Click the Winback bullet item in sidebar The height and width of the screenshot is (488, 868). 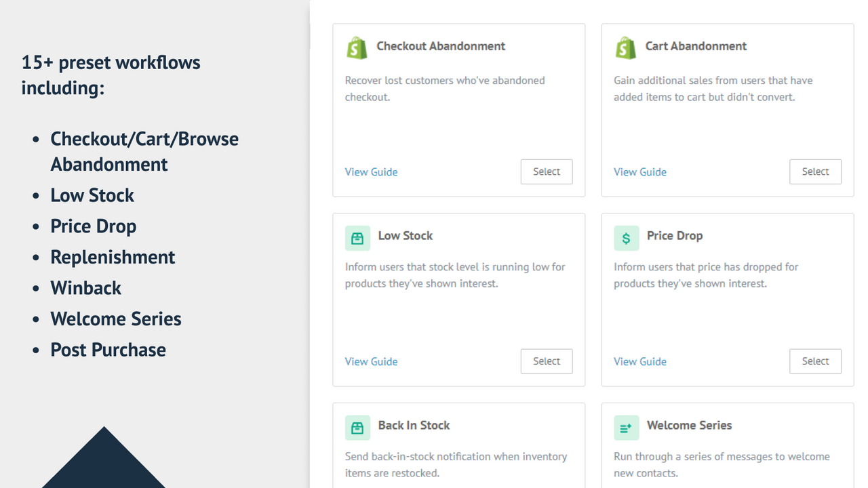[85, 287]
